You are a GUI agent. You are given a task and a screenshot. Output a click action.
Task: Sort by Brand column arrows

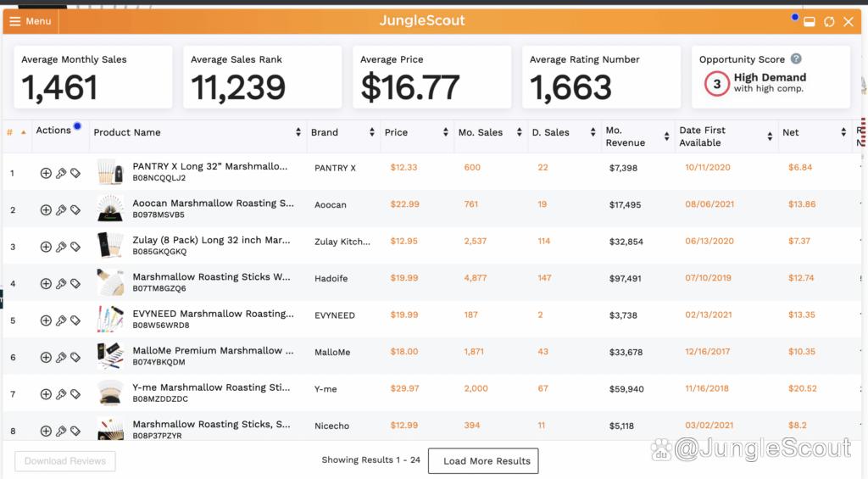(x=372, y=133)
